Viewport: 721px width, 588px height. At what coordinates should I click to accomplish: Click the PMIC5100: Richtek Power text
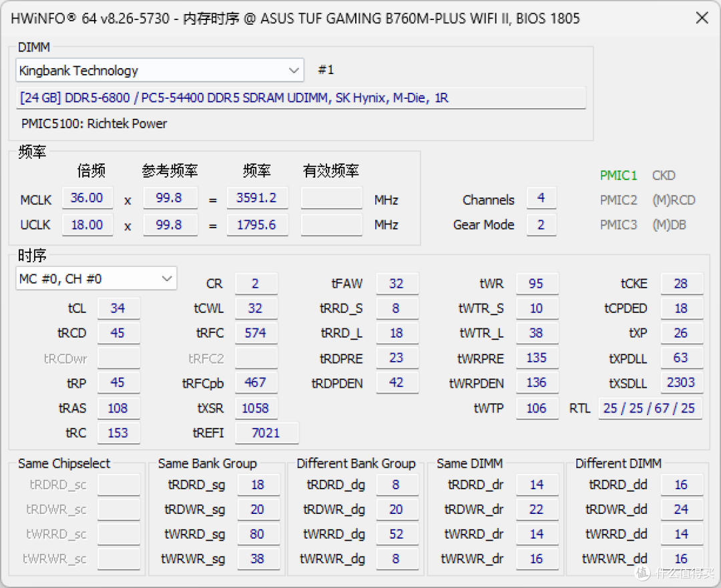(x=94, y=123)
